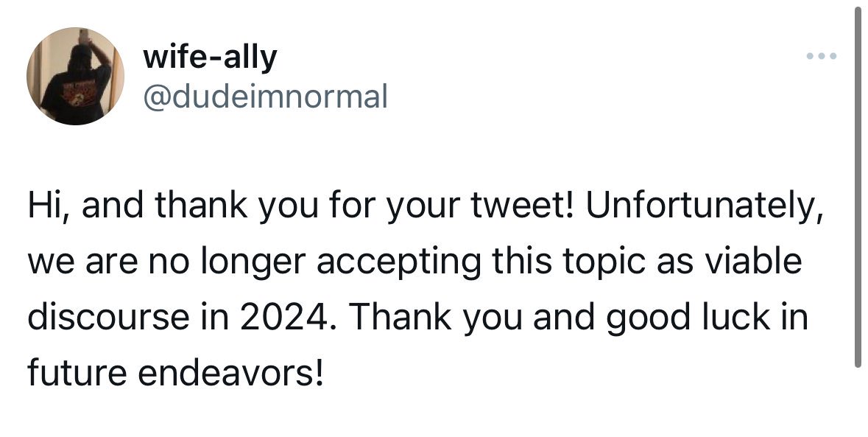
Task: Click the wife-ally display name
Action: click(x=210, y=57)
